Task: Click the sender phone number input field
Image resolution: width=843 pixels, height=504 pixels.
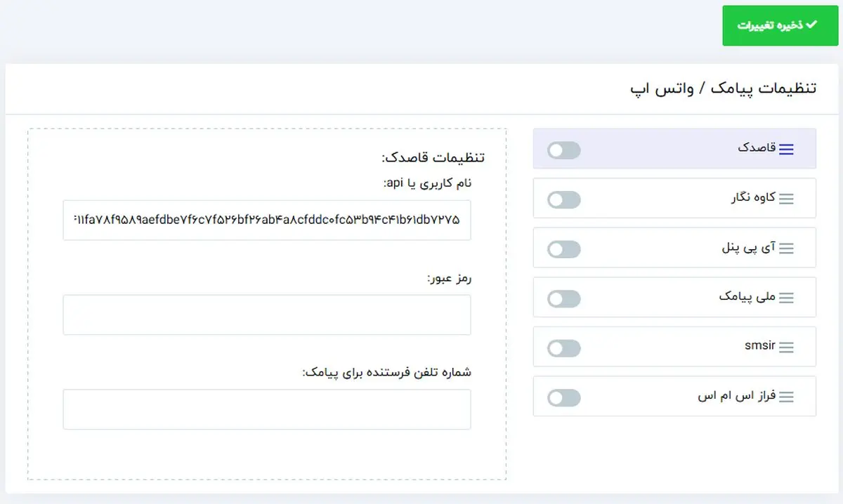Action: click(267, 409)
